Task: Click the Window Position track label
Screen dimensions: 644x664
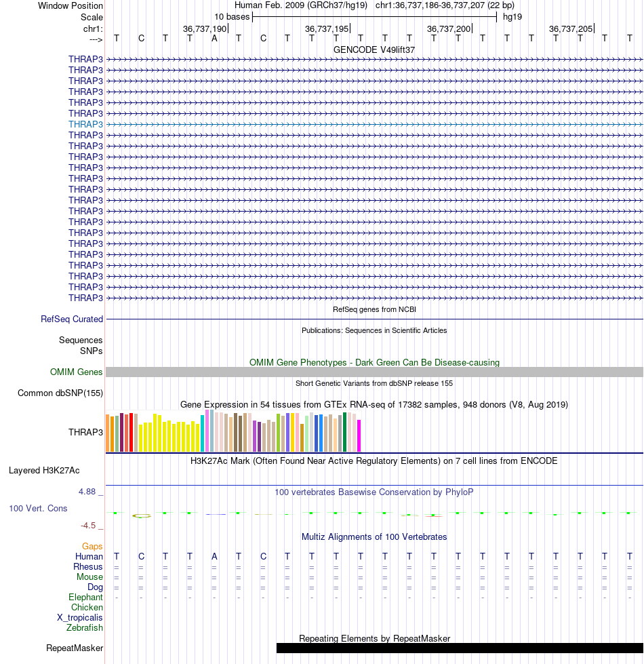Action: pyautogui.click(x=71, y=6)
